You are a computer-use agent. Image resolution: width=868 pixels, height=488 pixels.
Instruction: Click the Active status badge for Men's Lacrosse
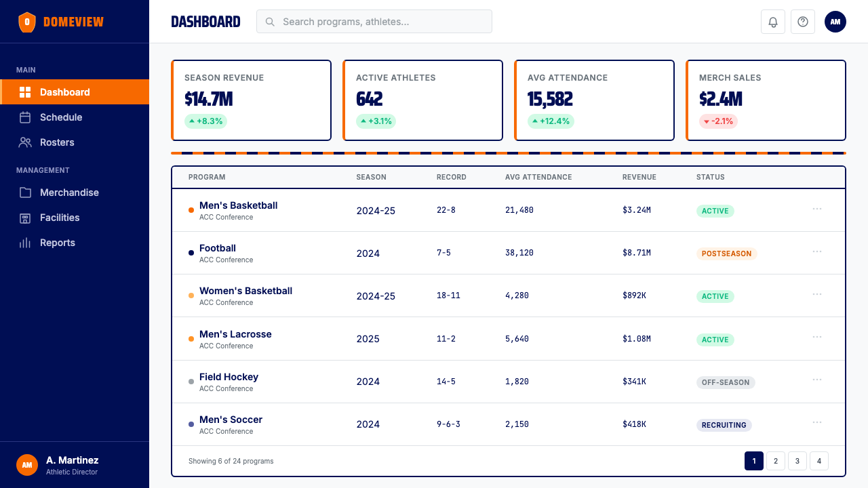tap(715, 340)
